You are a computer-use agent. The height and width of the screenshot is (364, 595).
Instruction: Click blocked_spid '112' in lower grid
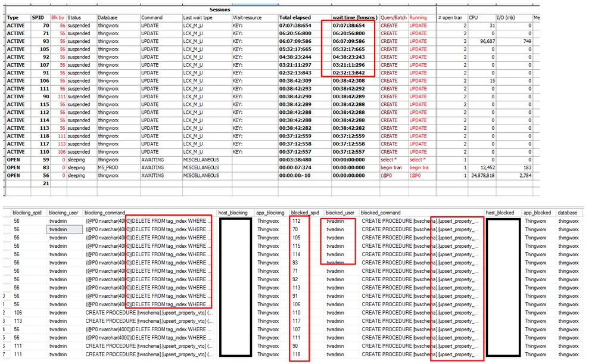coord(296,221)
